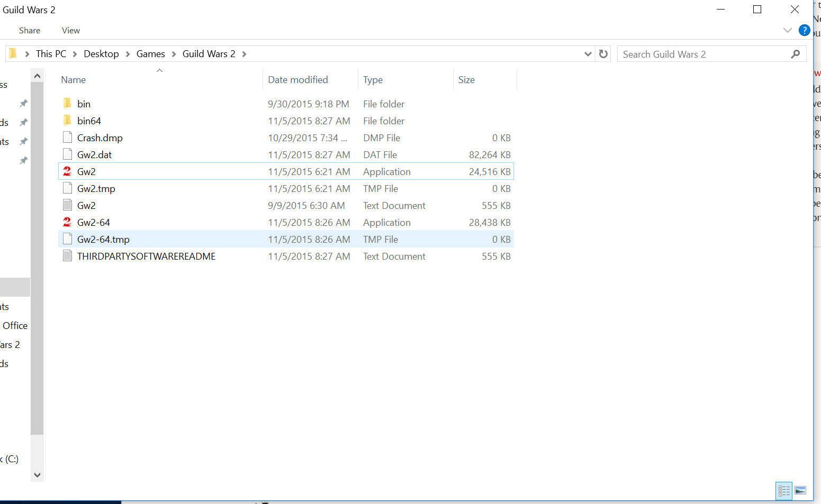Select the Gw2-64 application name
The image size is (821, 504).
pyautogui.click(x=94, y=223)
